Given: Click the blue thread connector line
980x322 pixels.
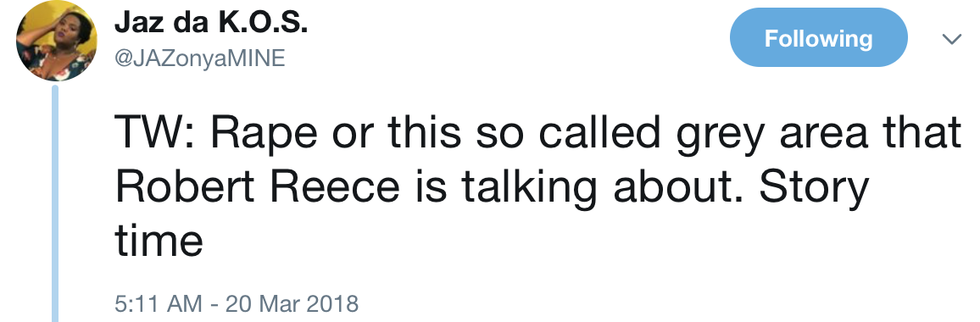Looking at the screenshot, I should 55,204.
